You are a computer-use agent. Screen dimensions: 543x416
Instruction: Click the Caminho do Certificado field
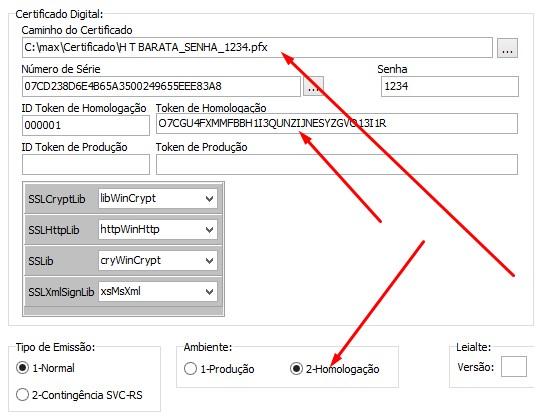[257, 47]
